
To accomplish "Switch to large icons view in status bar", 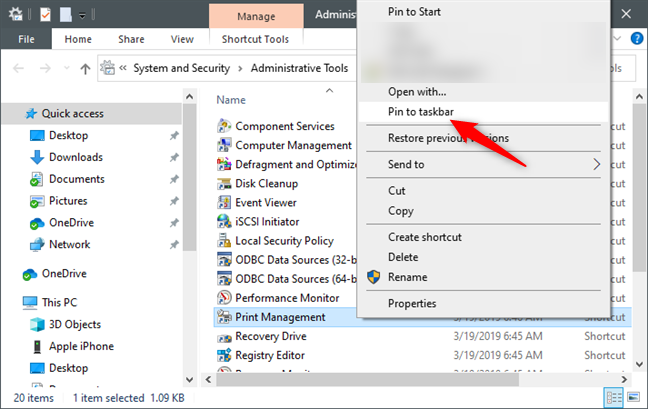I will point(634,397).
